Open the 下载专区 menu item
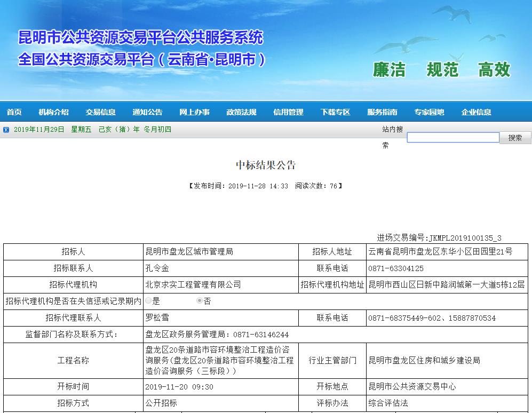The image size is (532, 413). tap(335, 112)
